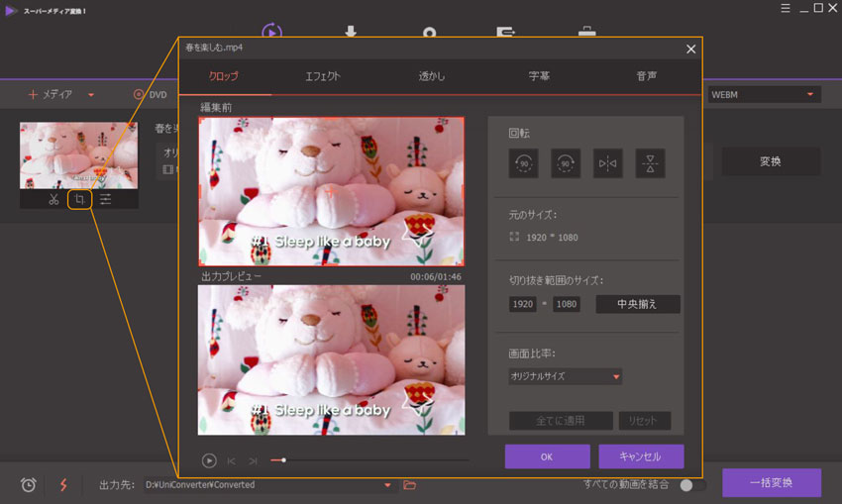Click the crop width field 1920

click(522, 304)
